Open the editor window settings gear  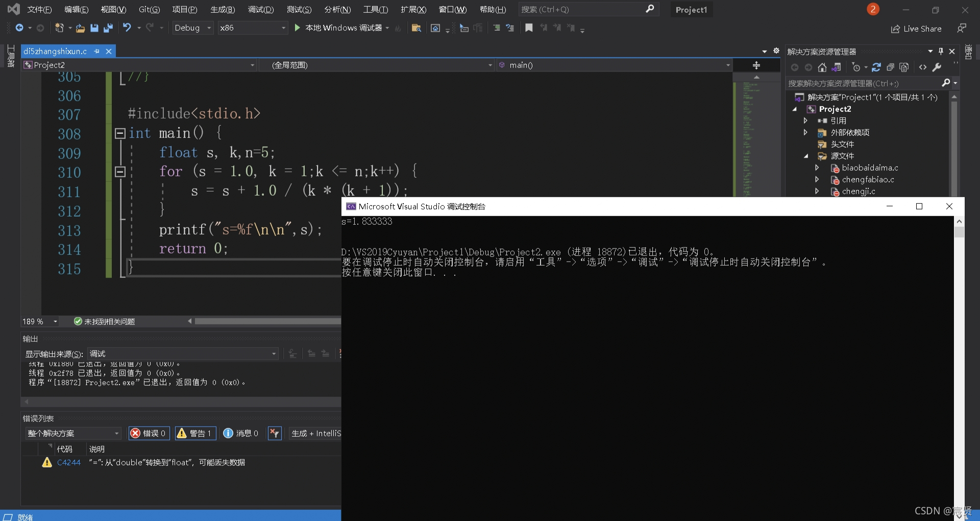coord(776,51)
